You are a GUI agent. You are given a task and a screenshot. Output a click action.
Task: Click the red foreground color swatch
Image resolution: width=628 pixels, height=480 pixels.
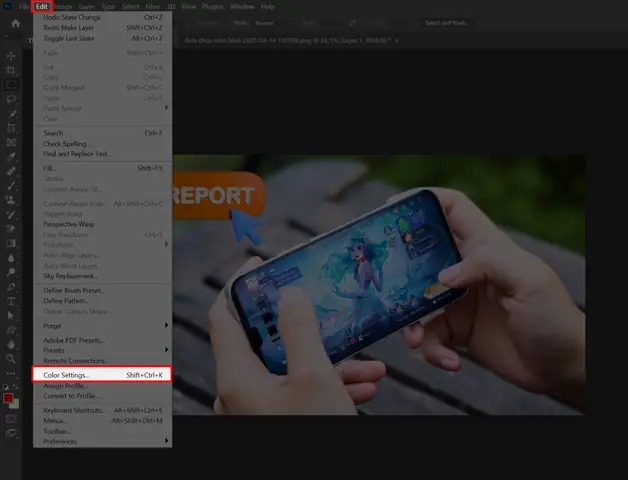tap(8, 398)
